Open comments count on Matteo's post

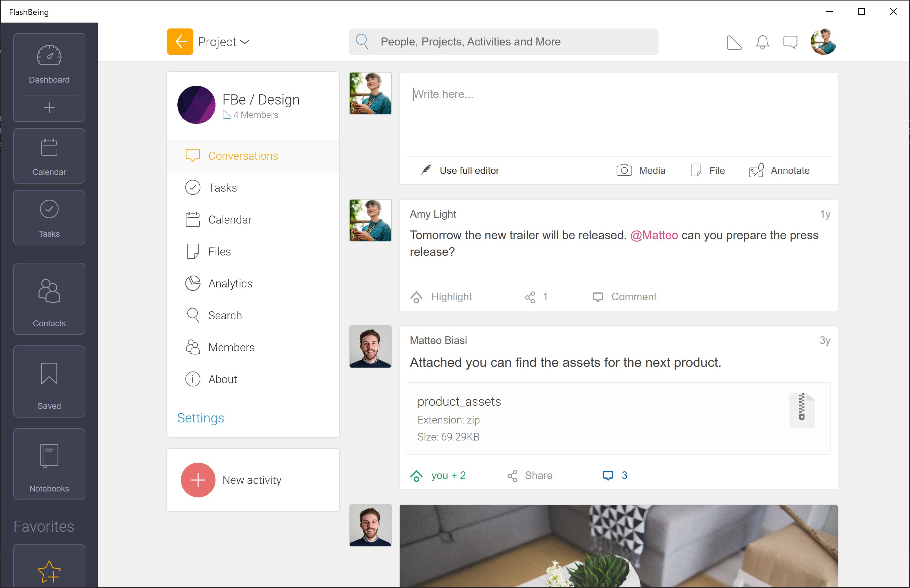click(615, 476)
